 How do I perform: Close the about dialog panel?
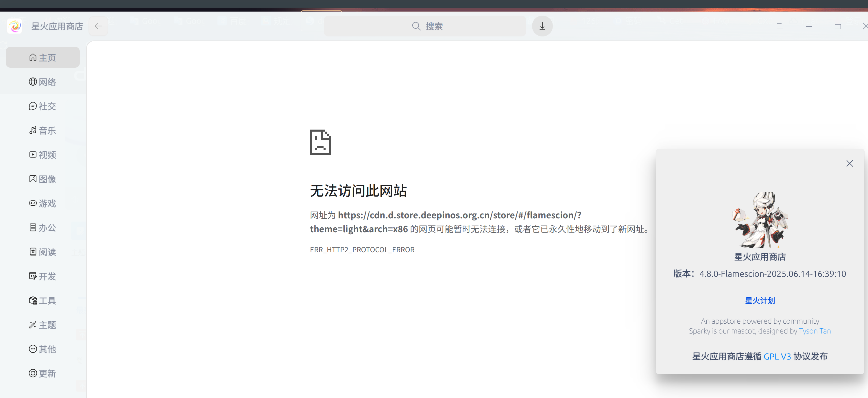click(849, 163)
